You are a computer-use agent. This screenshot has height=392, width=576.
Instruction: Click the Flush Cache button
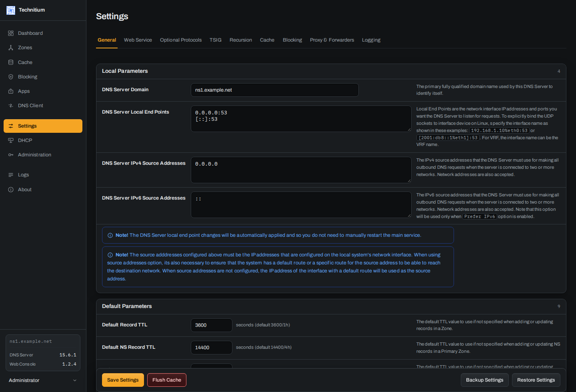tap(167, 380)
